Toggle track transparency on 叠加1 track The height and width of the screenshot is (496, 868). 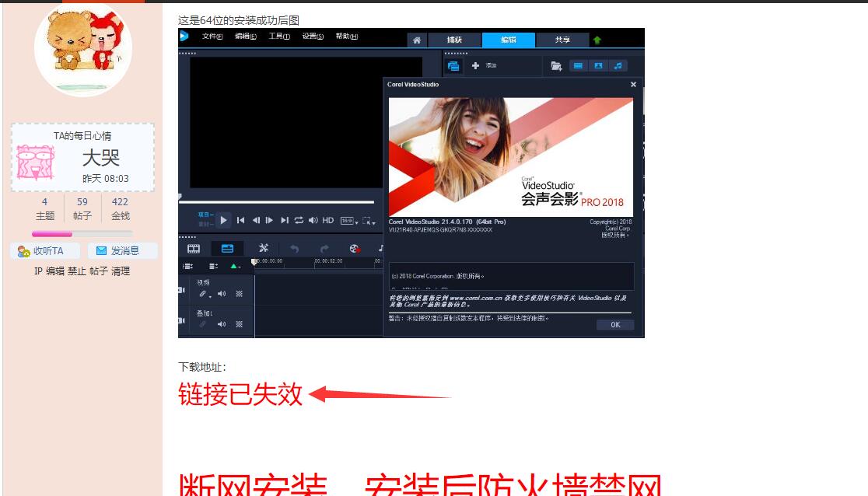click(239, 324)
